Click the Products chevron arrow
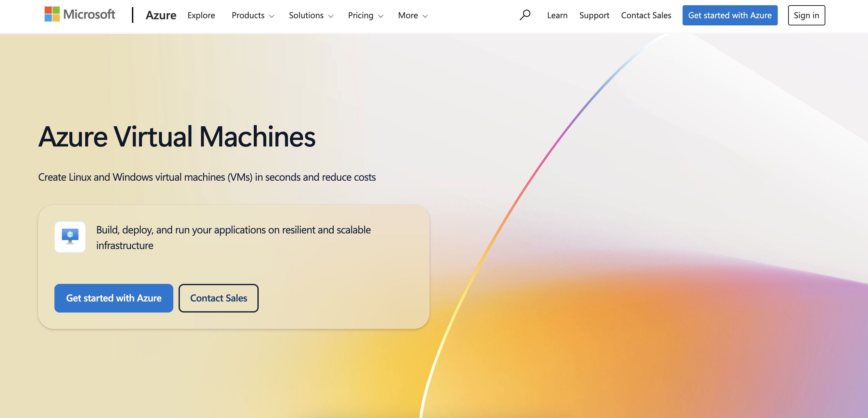 [272, 16]
